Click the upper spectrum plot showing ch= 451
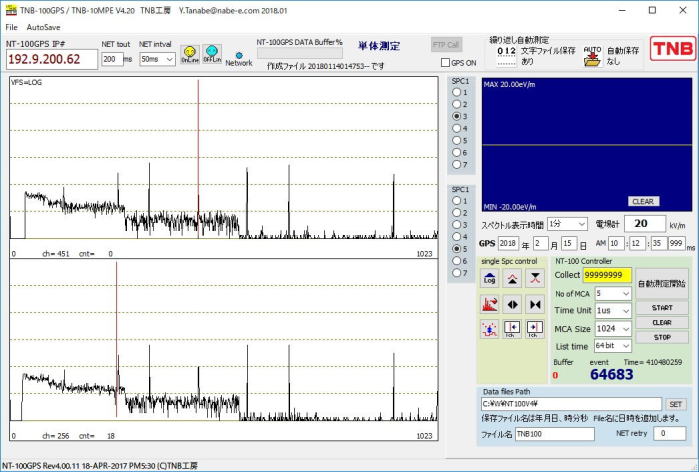The image size is (699, 472). tap(224, 167)
